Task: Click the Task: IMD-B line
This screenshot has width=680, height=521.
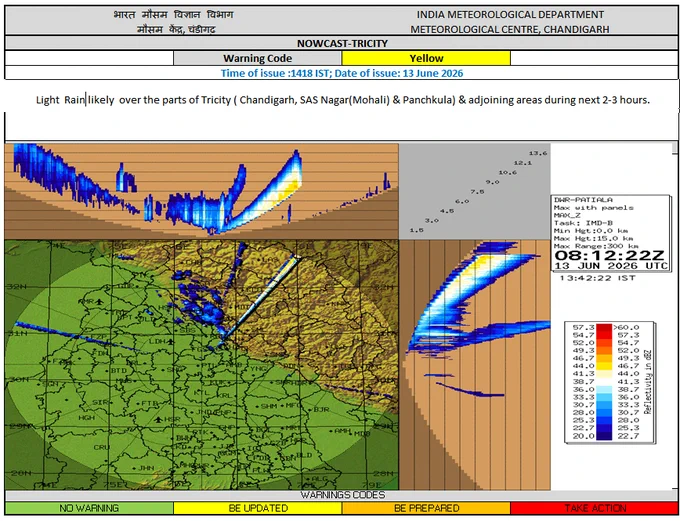Action: point(583,223)
